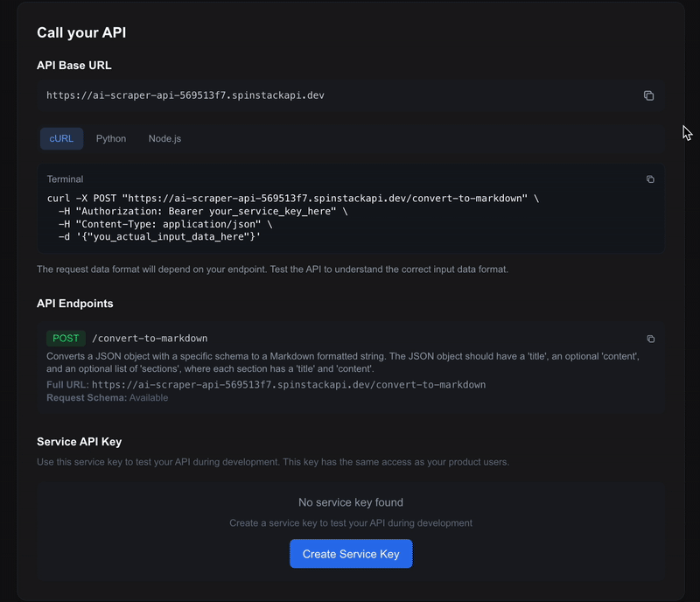Click the copy icon in the Terminal header
Image resolution: width=700 pixels, height=602 pixels.
click(x=649, y=178)
